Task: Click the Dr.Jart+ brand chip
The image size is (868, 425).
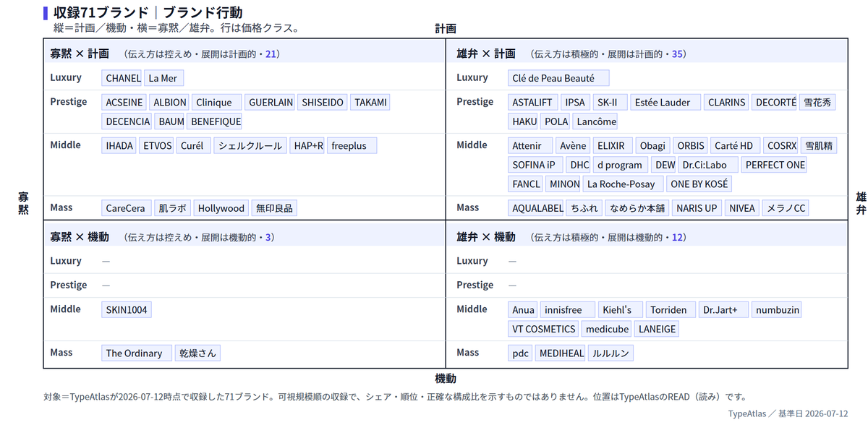Action: click(723, 310)
